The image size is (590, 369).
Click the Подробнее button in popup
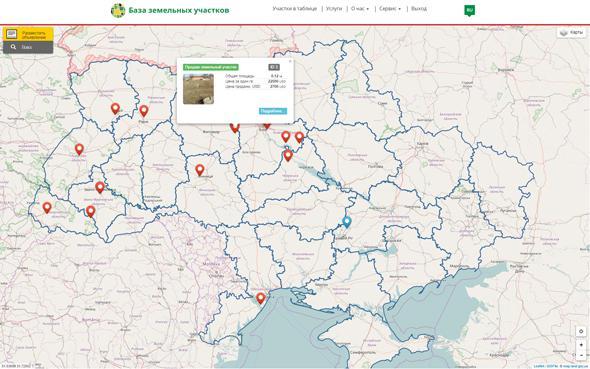tap(273, 111)
